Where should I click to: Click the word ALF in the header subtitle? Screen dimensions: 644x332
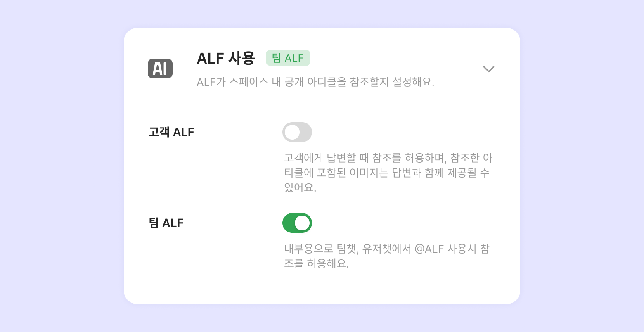[x=206, y=82]
